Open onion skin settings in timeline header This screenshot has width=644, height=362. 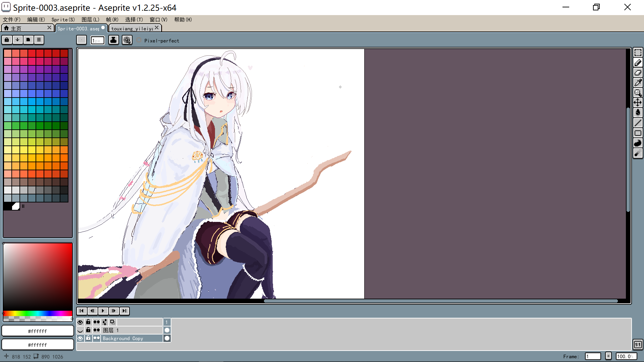click(112, 322)
